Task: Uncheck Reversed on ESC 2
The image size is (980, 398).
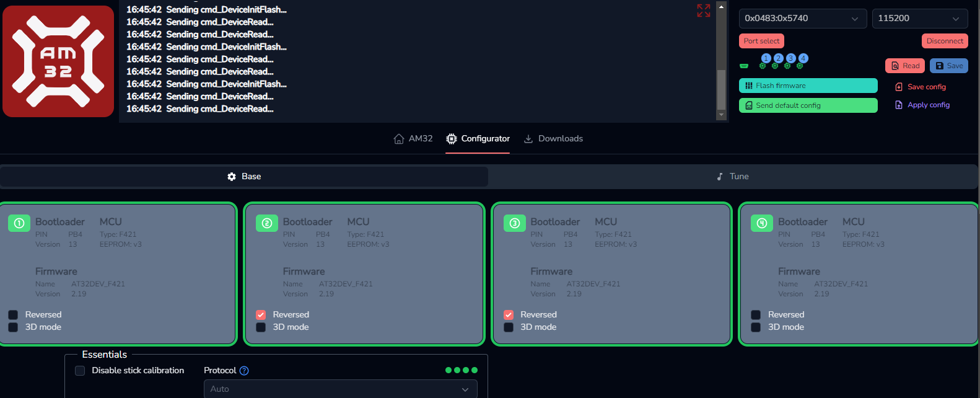Action: coord(261,315)
